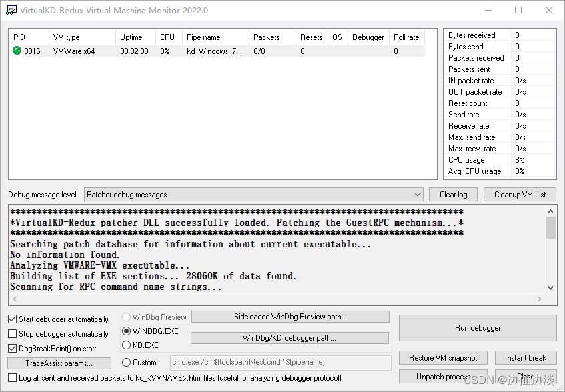Click the CPU usage stat label
565x392 pixels.
pyautogui.click(x=466, y=160)
